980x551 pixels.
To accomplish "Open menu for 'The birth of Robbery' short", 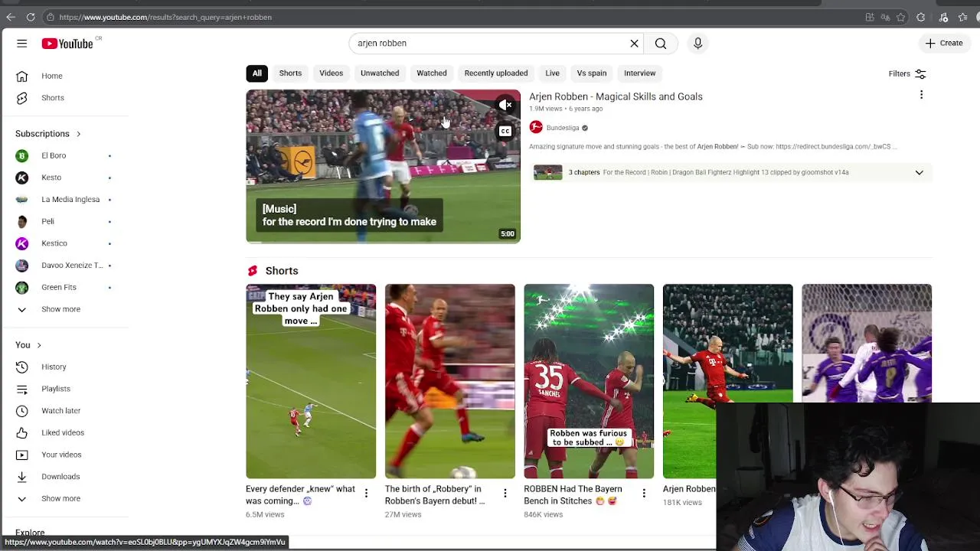I will coord(505,494).
